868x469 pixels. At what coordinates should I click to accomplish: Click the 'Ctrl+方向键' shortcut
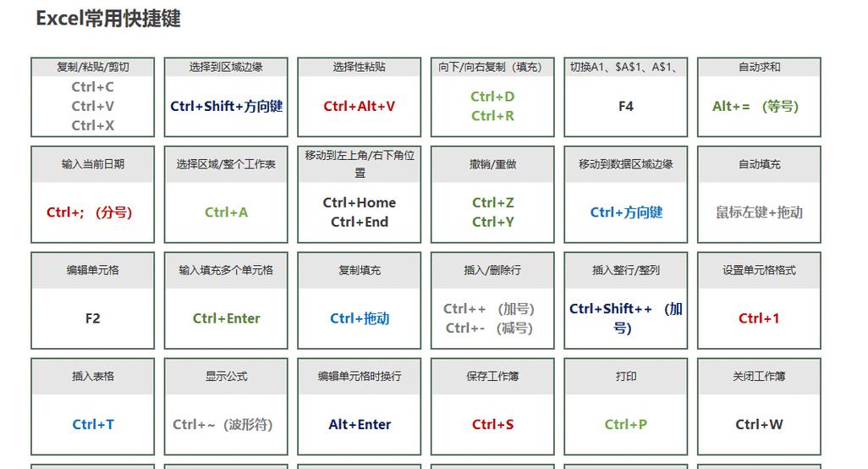[626, 212]
